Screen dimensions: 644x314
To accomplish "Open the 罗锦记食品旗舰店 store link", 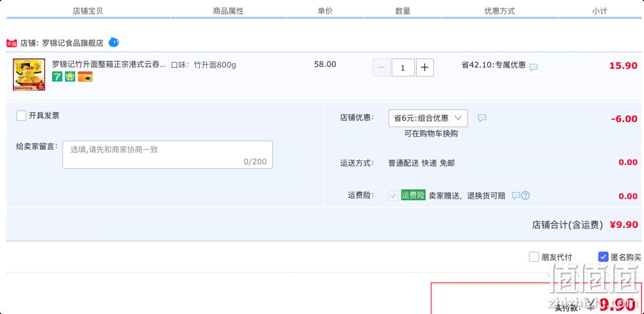I will click(73, 43).
